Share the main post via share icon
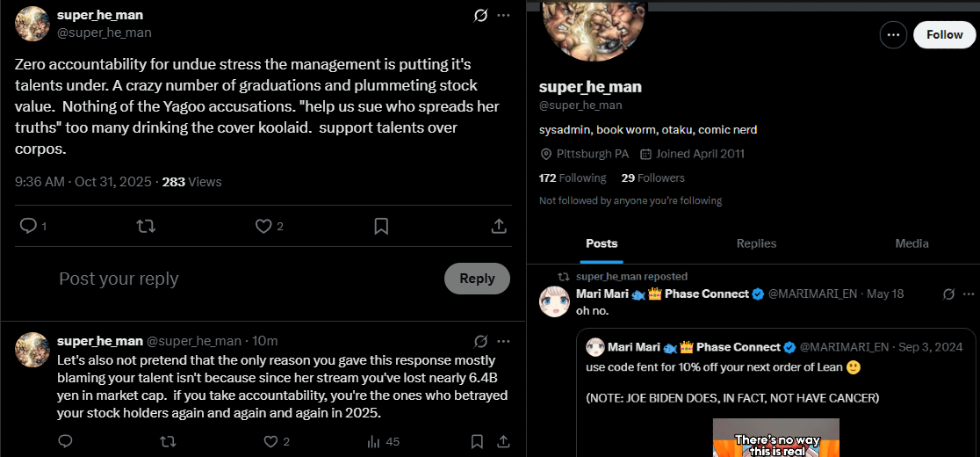 point(499,226)
